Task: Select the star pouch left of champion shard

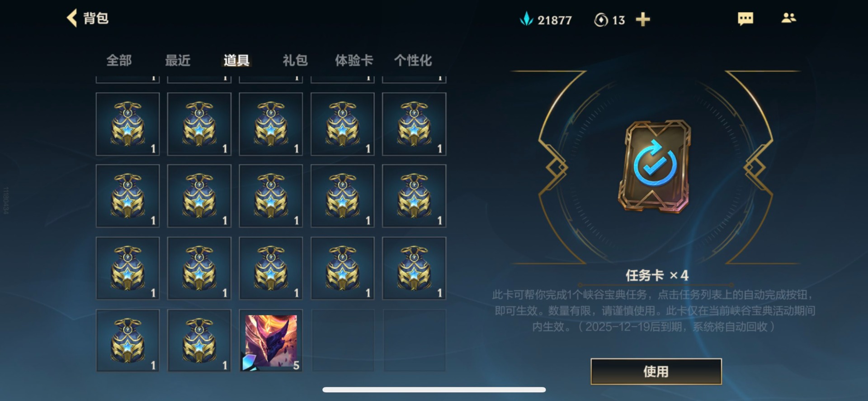Action: point(199,341)
